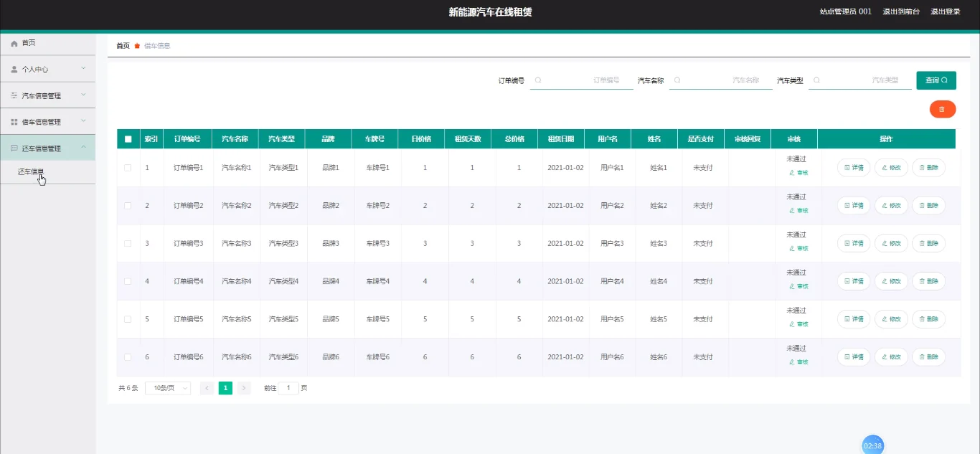Click the 订单编号 search input field

coord(582,80)
